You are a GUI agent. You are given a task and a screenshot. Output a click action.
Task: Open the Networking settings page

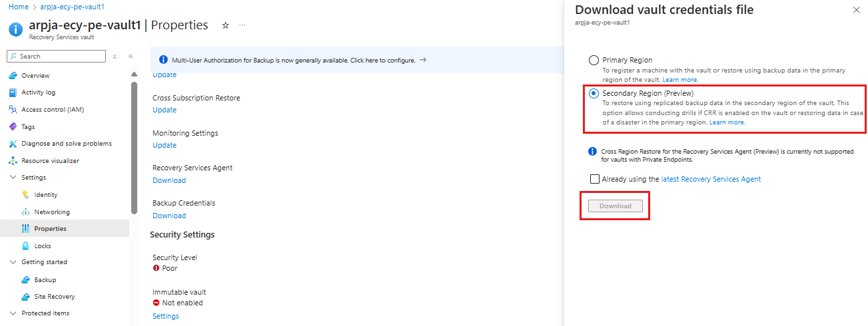point(52,212)
